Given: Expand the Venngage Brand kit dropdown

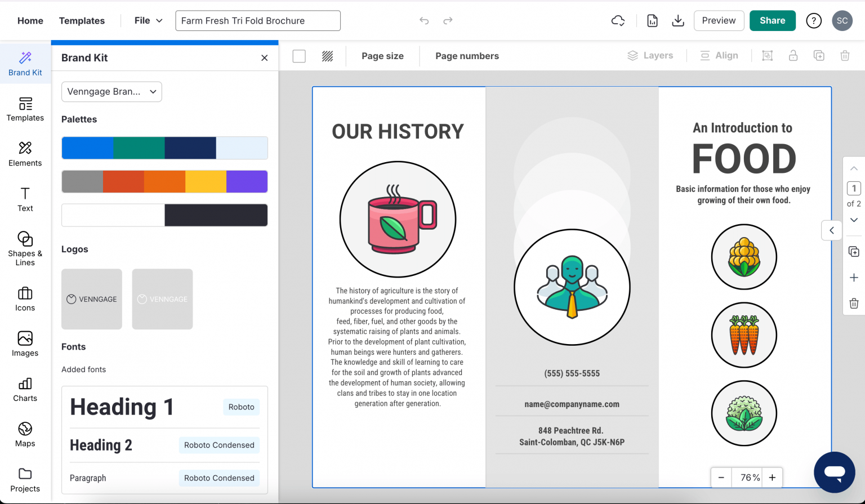Looking at the screenshot, I should point(112,92).
